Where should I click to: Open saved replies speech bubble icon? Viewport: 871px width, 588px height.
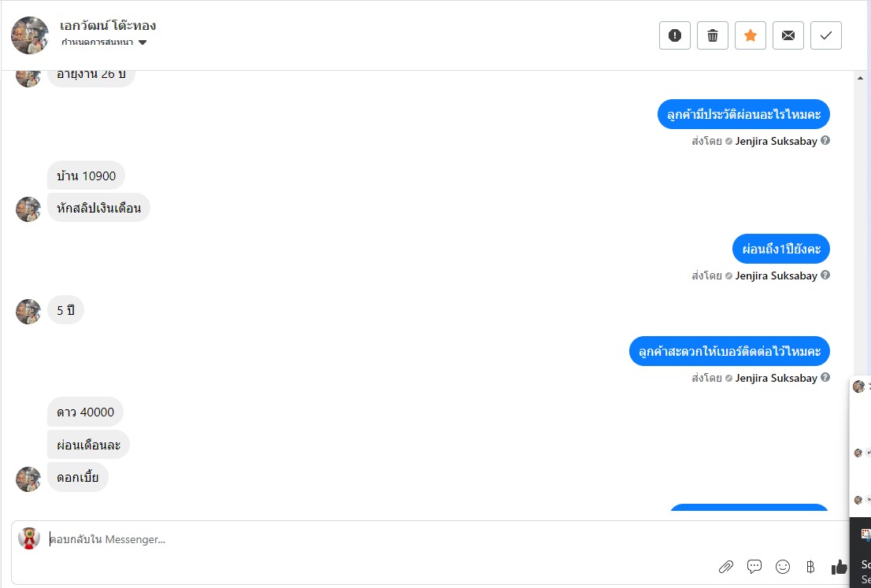click(754, 567)
